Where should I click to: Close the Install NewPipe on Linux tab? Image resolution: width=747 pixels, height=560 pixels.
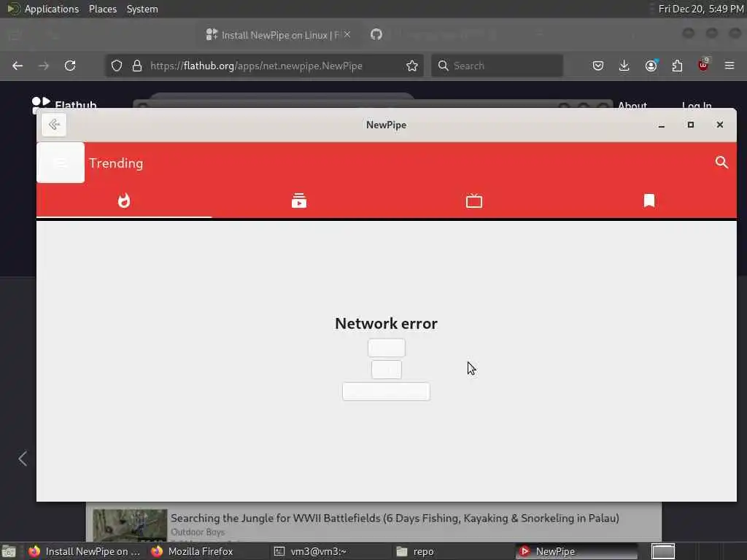pos(347,34)
